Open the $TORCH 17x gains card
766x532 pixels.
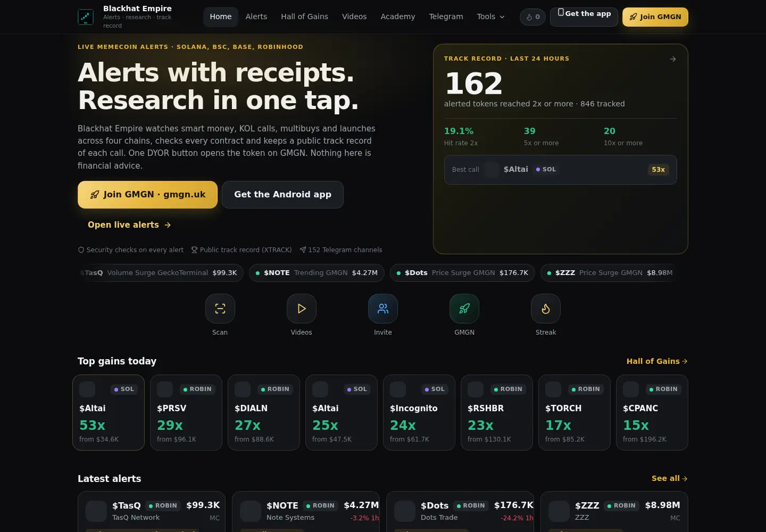pos(574,413)
